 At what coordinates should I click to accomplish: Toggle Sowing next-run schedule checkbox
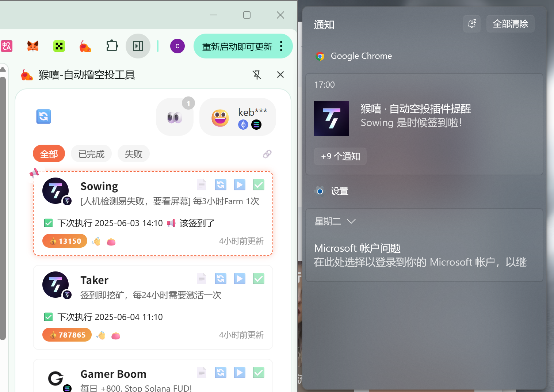(48, 223)
